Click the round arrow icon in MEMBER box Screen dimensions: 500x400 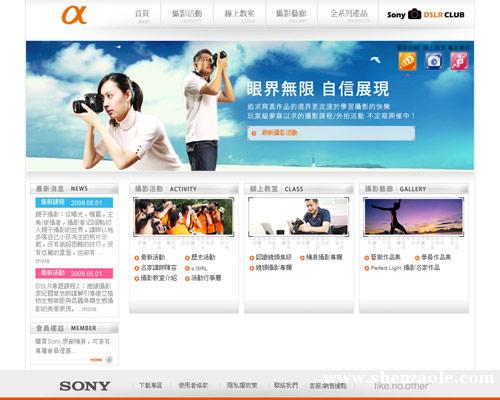click(109, 360)
